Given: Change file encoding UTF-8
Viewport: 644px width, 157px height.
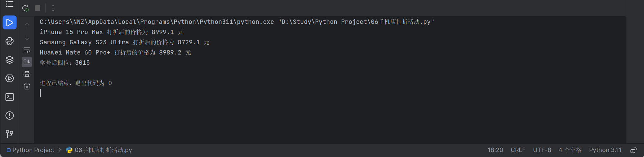Looking at the screenshot, I should click(x=542, y=150).
